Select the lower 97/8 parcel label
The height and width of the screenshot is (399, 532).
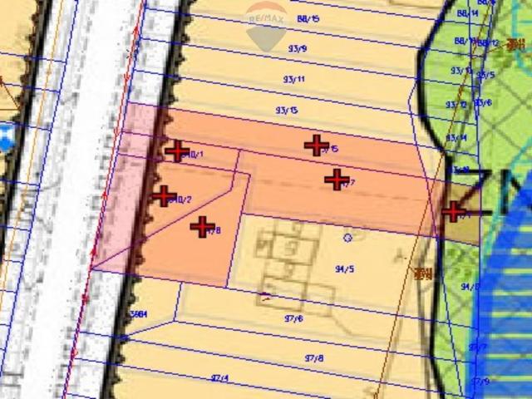pyautogui.click(x=314, y=357)
